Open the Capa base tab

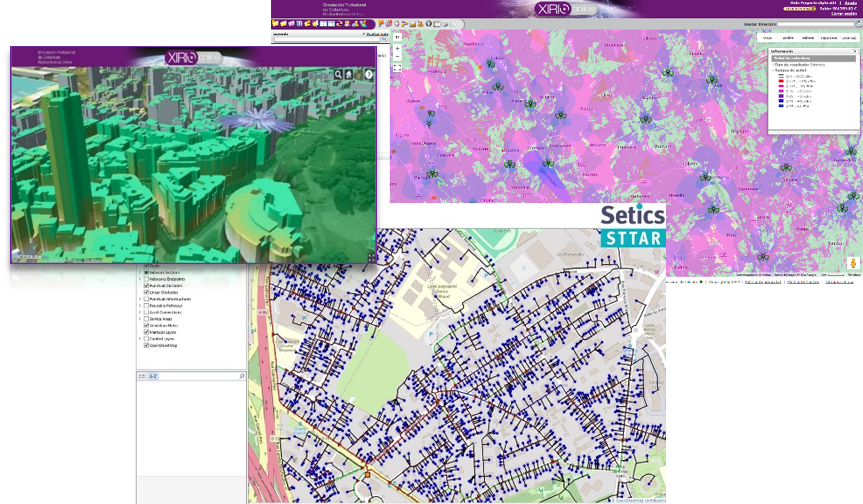pos(828,38)
